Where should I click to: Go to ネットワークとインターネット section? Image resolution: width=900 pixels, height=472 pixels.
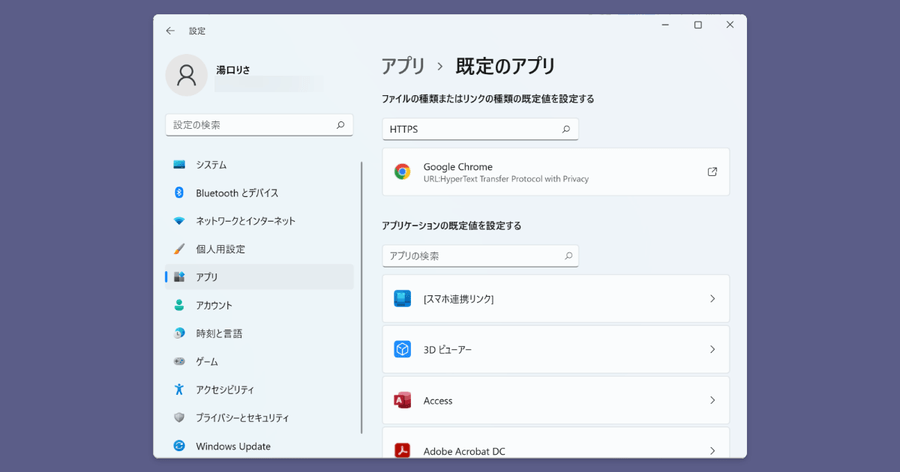click(x=245, y=221)
